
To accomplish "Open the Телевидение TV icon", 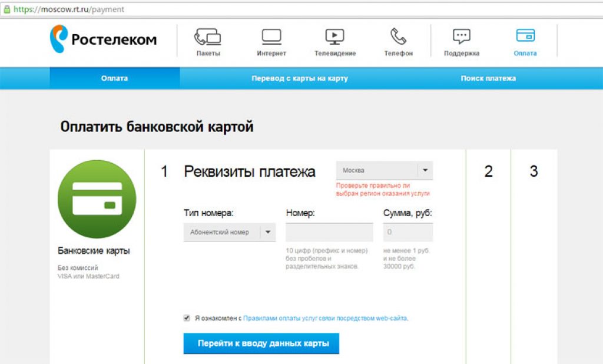I will pos(334,37).
